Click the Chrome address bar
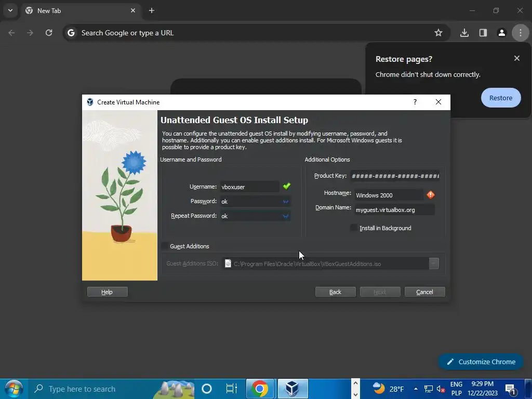 pos(256,33)
